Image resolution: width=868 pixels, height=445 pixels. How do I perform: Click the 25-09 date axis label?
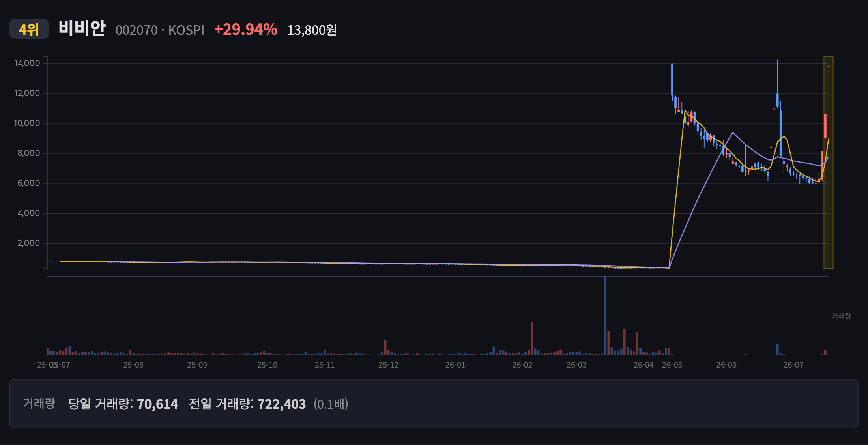197,365
